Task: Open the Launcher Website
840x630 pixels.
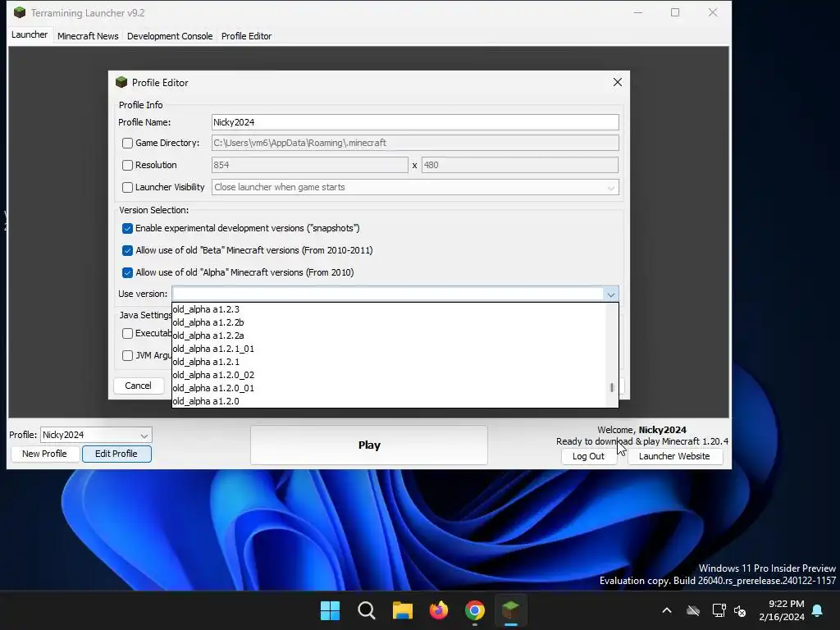Action: point(674,456)
